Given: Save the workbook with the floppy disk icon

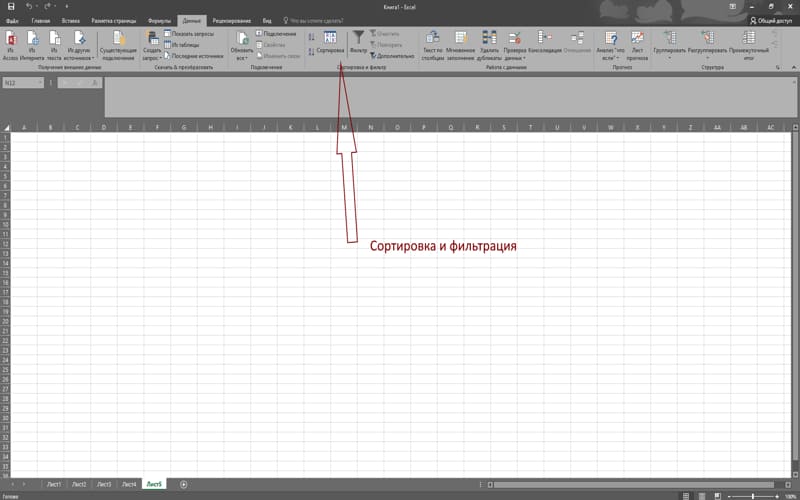Looking at the screenshot, I should click(11, 7).
